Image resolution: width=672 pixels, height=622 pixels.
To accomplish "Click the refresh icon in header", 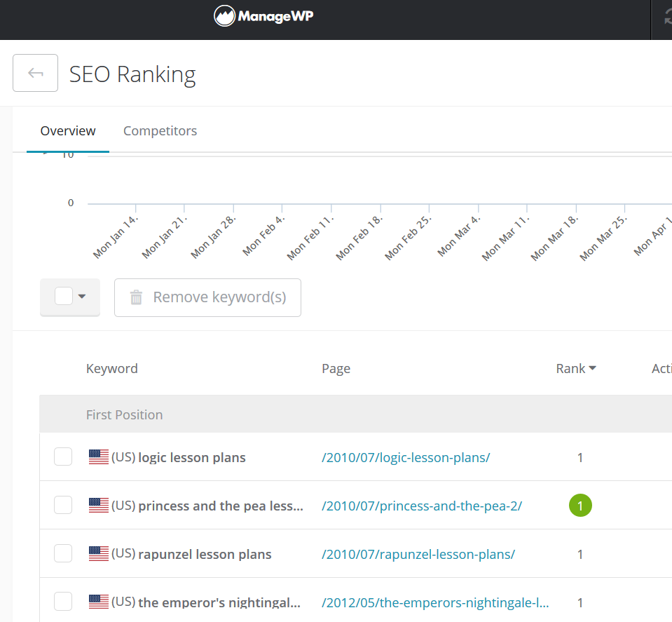I will click(667, 18).
